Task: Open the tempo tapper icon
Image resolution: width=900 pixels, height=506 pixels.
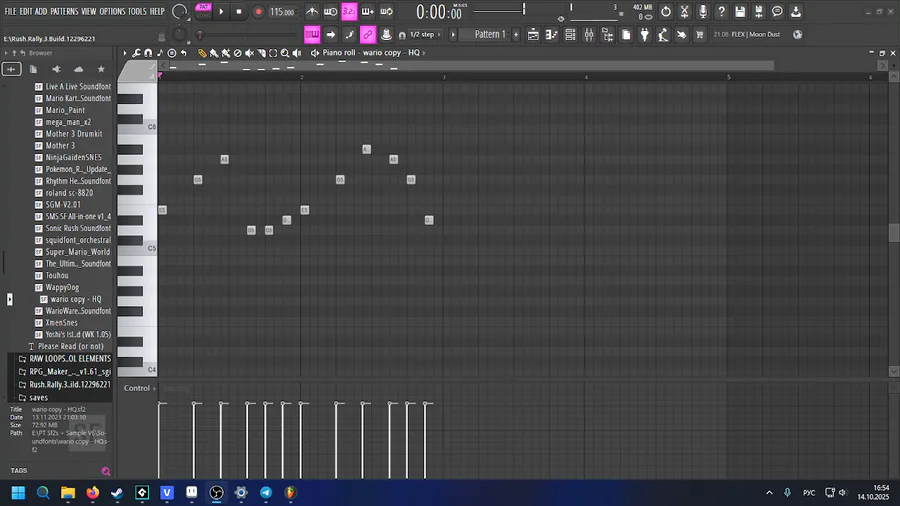Action: click(663, 34)
